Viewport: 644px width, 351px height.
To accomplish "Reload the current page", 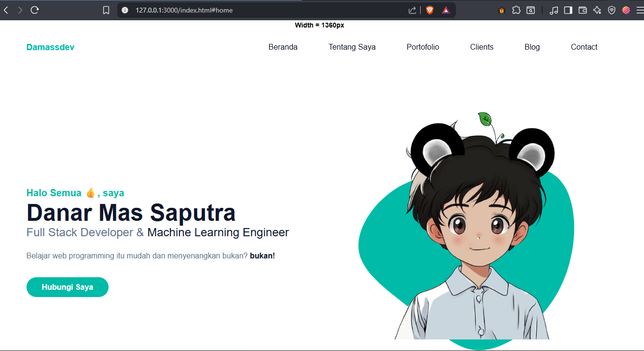I will coord(34,10).
